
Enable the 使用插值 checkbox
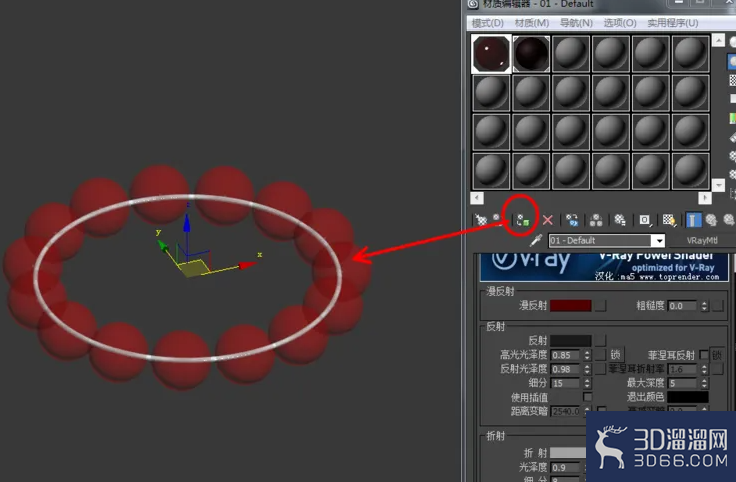coord(587,397)
